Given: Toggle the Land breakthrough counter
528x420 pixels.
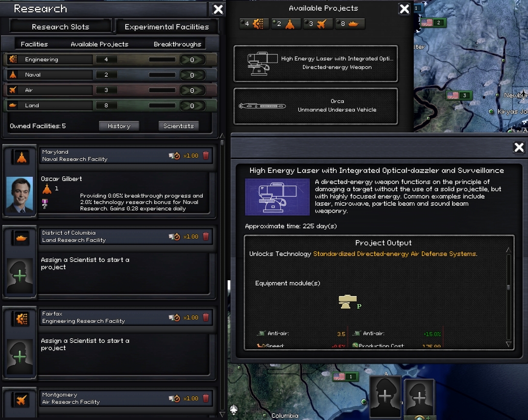Looking at the screenshot, I should pyautogui.click(x=192, y=106).
